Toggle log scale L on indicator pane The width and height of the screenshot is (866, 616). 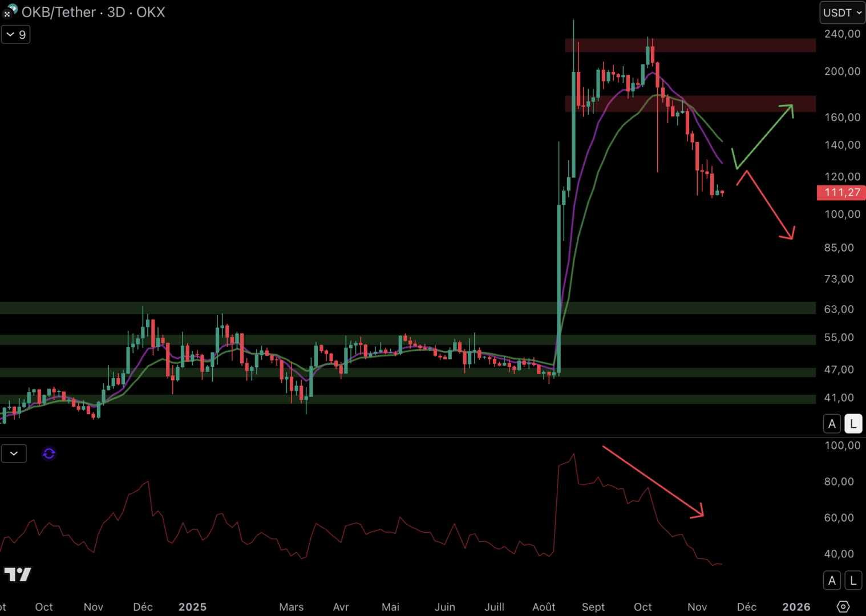pyautogui.click(x=853, y=581)
